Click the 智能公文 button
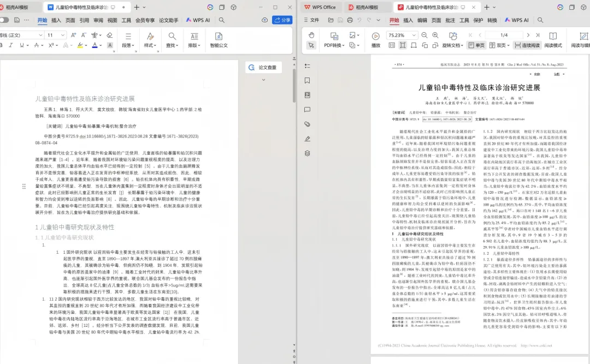Screen dimensions: 590x364 point(219,40)
